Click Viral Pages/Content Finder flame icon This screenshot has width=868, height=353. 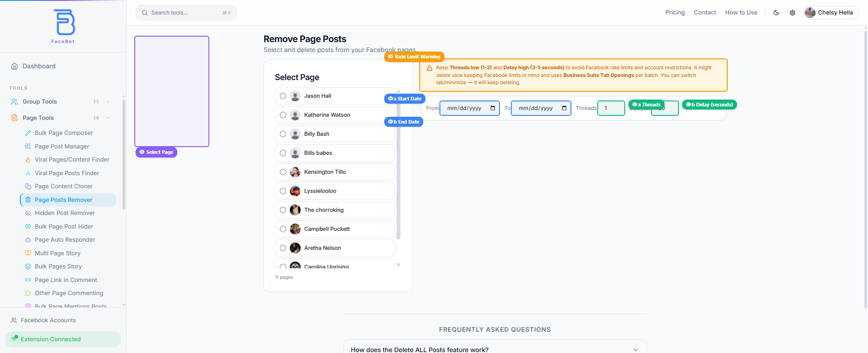28,160
